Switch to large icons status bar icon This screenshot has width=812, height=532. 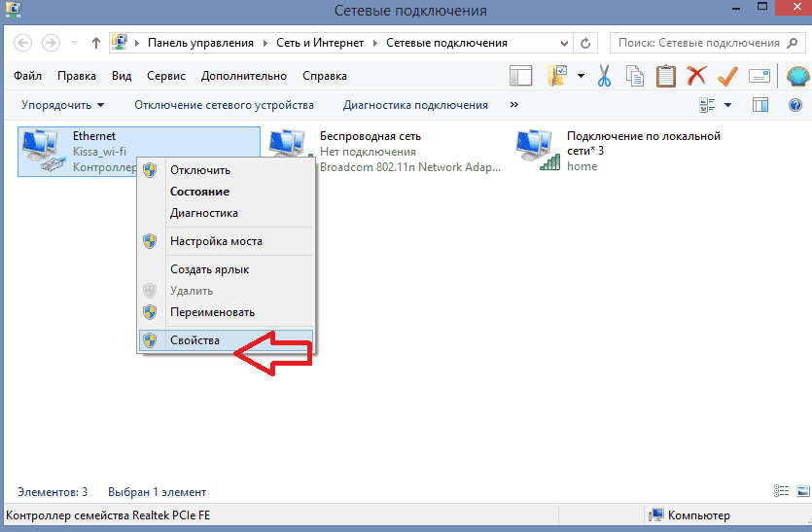pos(802,490)
